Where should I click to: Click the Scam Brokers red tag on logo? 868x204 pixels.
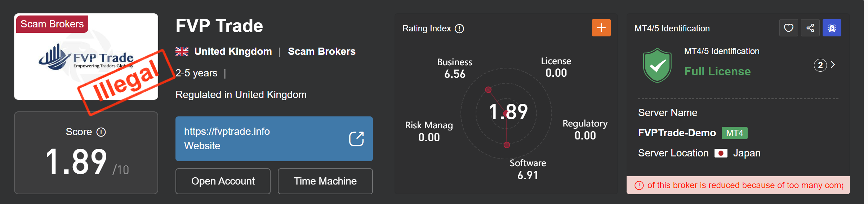click(52, 24)
